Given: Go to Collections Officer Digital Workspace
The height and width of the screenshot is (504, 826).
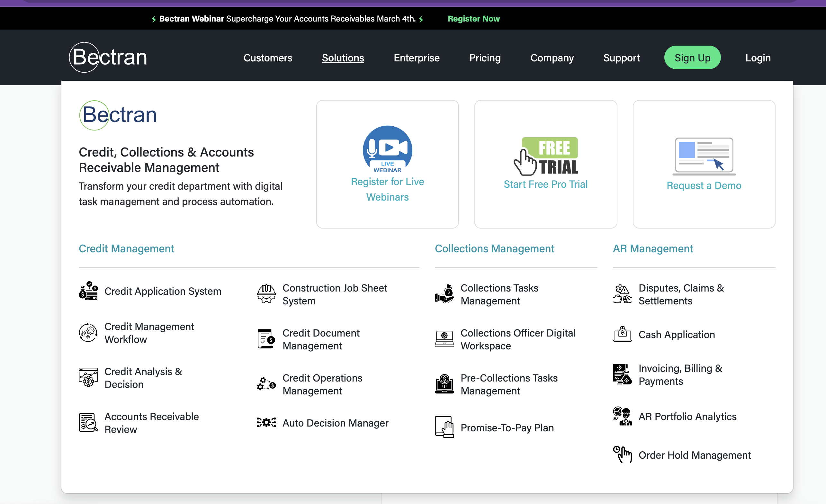Looking at the screenshot, I should click(518, 339).
